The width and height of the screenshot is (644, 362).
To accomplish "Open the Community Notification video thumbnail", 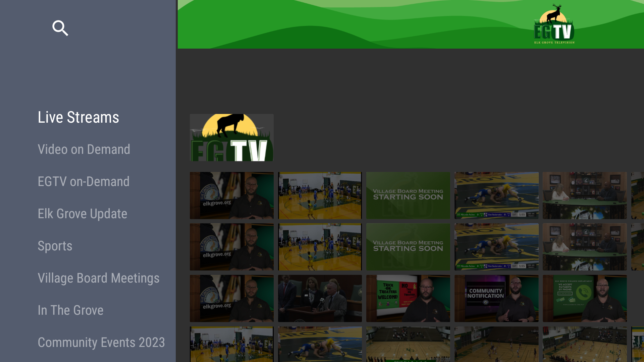I will (496, 298).
